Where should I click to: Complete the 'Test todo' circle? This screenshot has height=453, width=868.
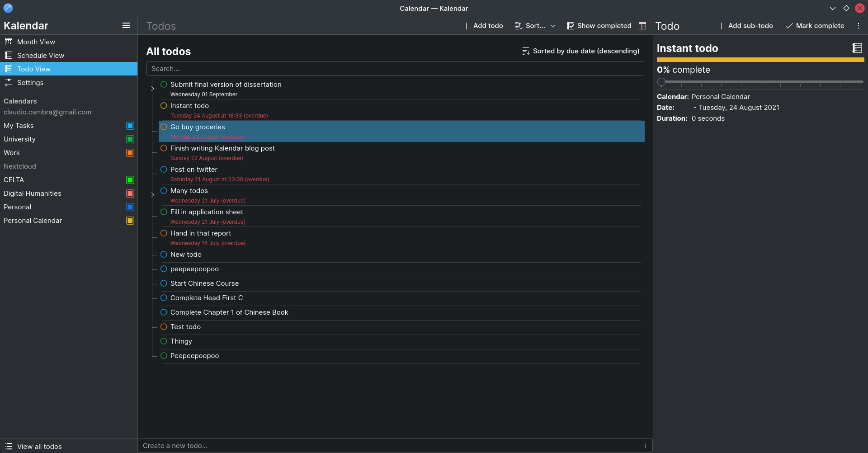164,327
